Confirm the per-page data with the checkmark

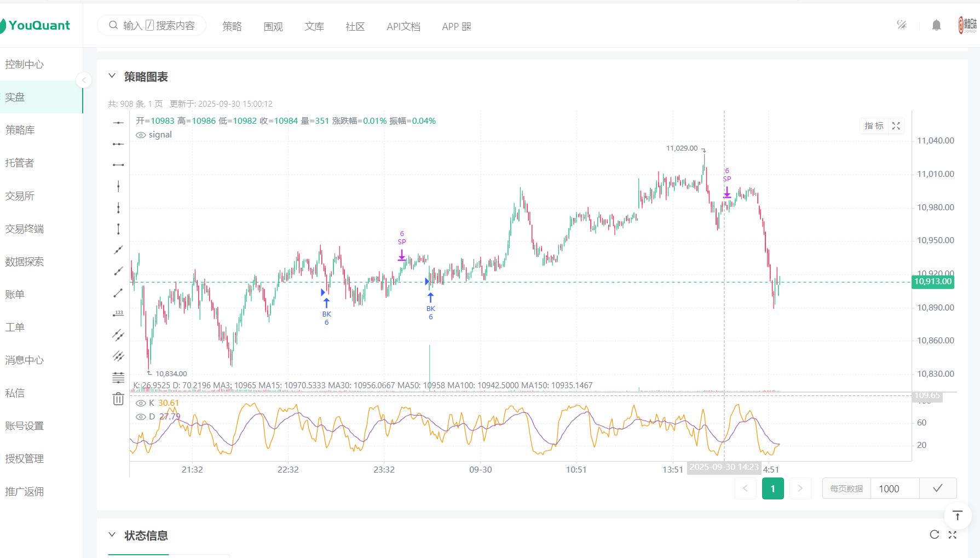tap(938, 488)
